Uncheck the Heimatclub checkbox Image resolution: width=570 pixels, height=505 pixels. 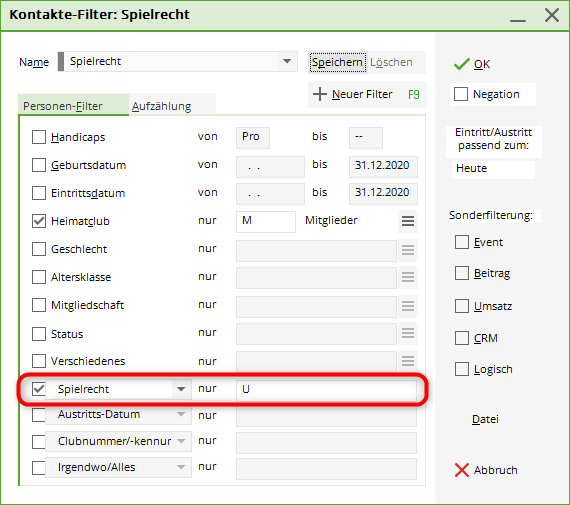(x=39, y=221)
